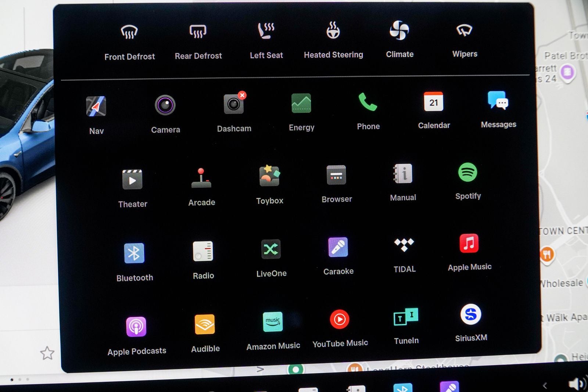Screen dimensions: 588x392
Task: Open the Bluetooth settings app
Action: click(x=134, y=253)
